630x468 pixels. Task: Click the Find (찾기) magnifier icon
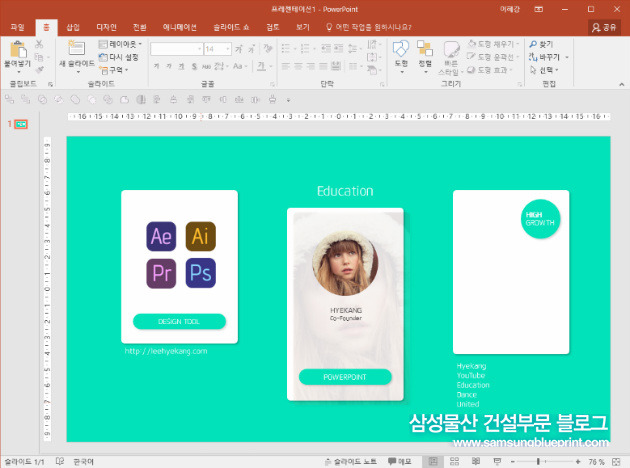[x=533, y=44]
